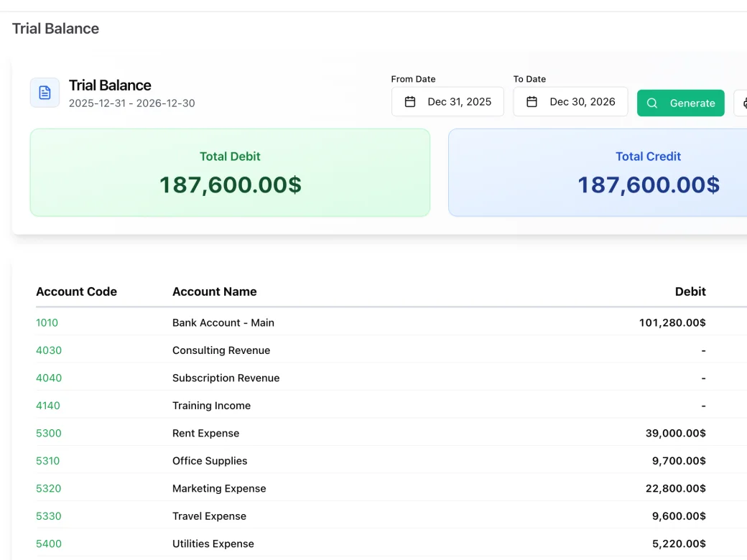Select Bank Account - Main row name

click(x=223, y=323)
